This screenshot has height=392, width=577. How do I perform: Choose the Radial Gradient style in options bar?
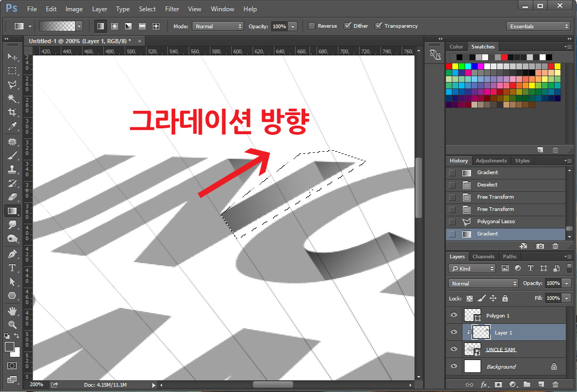114,26
